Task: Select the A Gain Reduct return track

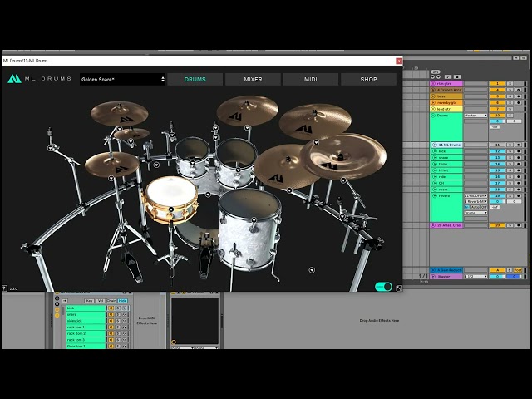Action: tap(446, 270)
